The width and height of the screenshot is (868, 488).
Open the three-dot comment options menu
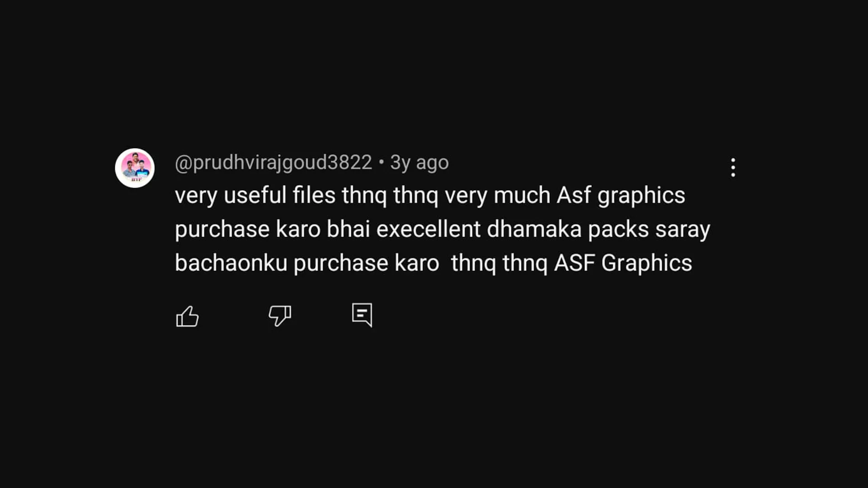(733, 168)
